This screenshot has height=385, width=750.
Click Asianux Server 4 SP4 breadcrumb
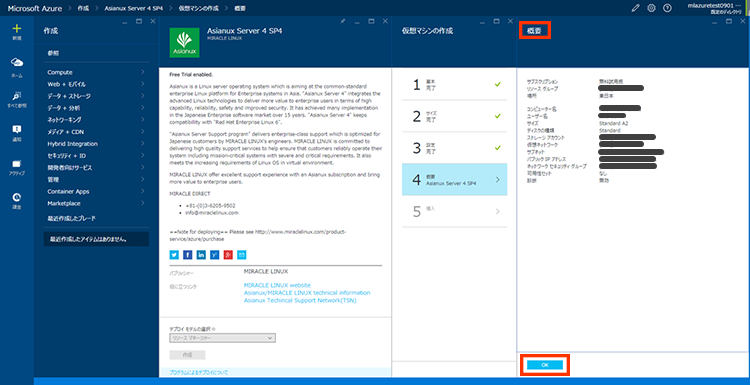pyautogui.click(x=135, y=8)
